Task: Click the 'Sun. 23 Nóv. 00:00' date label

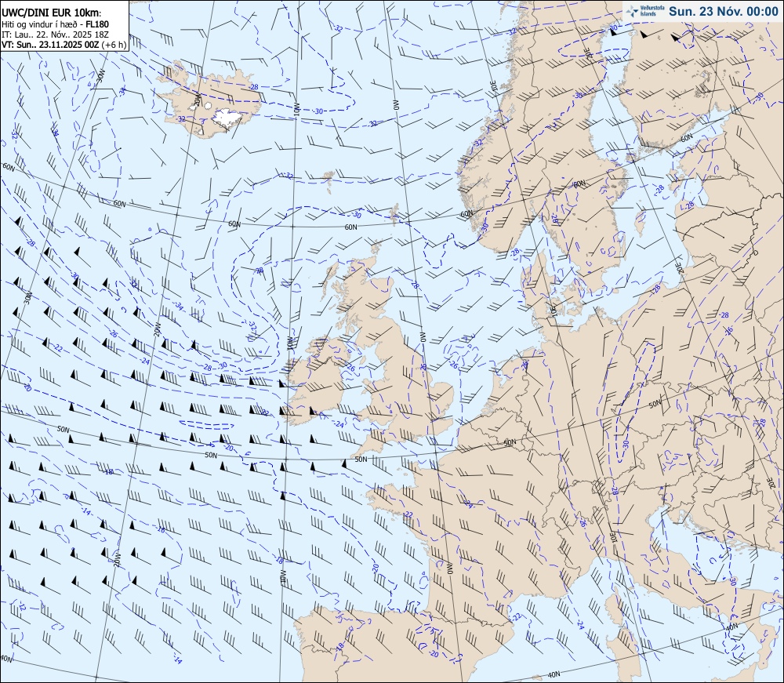Action: 724,12
